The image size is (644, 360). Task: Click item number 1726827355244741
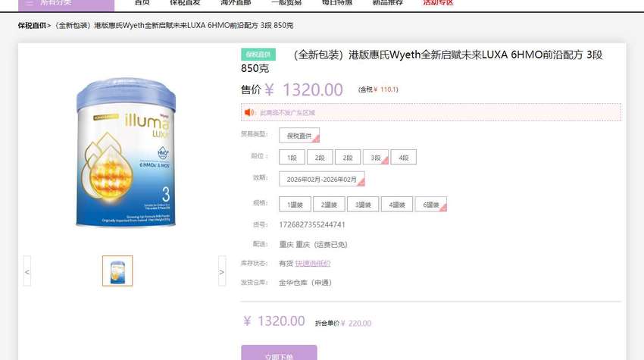click(x=312, y=225)
